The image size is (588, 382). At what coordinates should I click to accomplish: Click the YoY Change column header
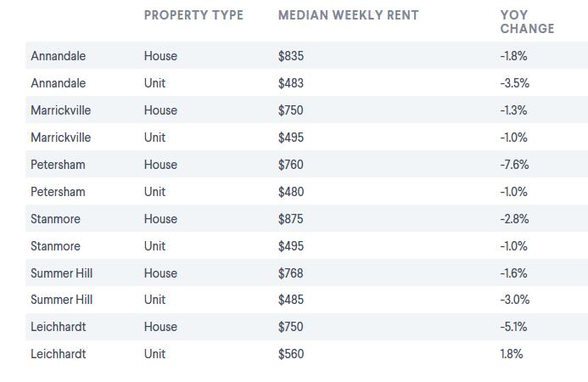coord(527,22)
